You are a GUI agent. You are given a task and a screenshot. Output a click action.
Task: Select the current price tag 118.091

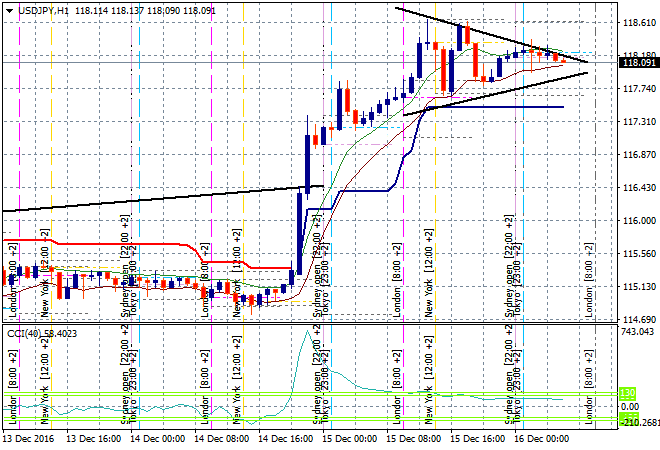[639, 63]
